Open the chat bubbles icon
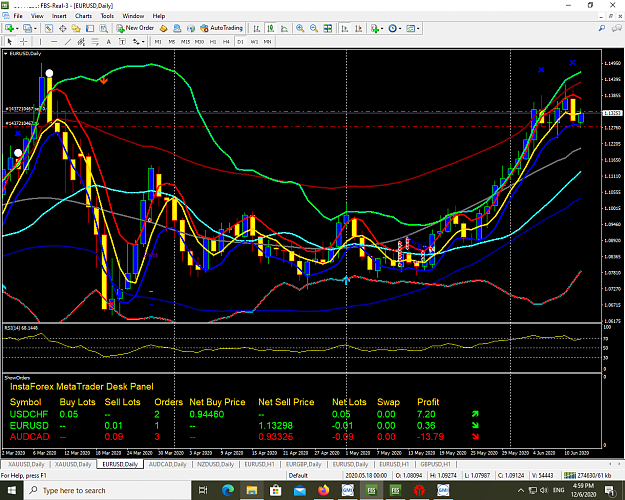Screen dimensions: 625x500 (x=617, y=28)
